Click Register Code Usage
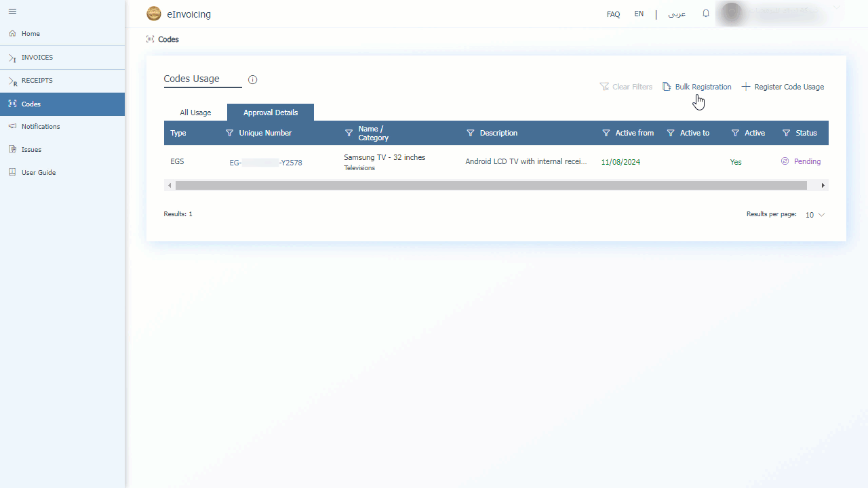This screenshot has width=868, height=488. 783,87
